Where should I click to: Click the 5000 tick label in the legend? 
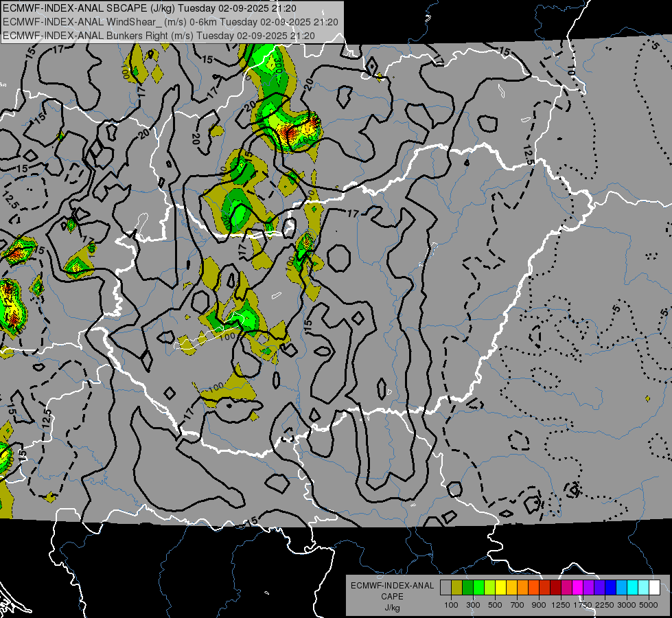[x=649, y=605]
